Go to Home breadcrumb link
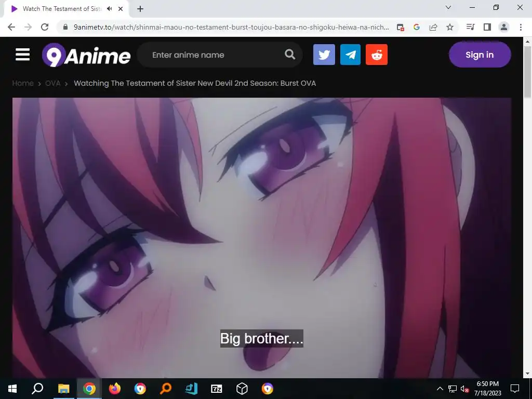 pyautogui.click(x=23, y=83)
